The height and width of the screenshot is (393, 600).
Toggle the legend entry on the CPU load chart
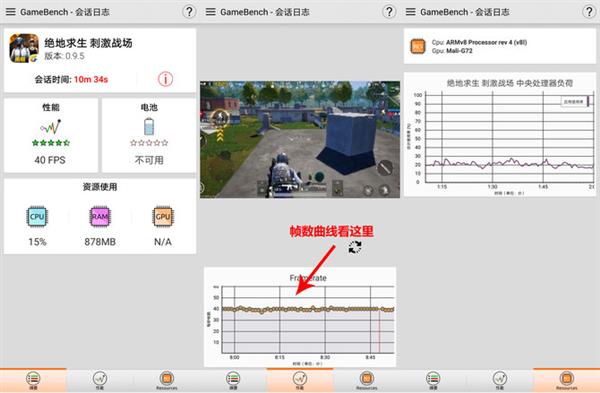pos(576,101)
